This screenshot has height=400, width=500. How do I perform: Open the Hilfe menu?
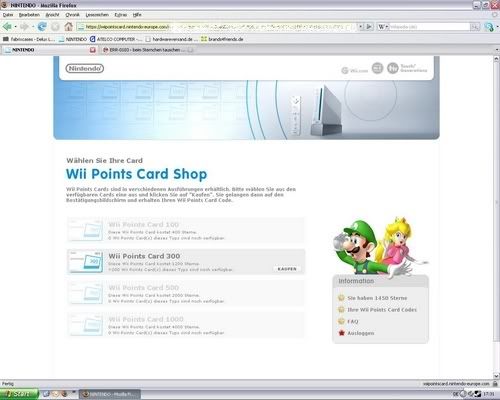[137, 15]
